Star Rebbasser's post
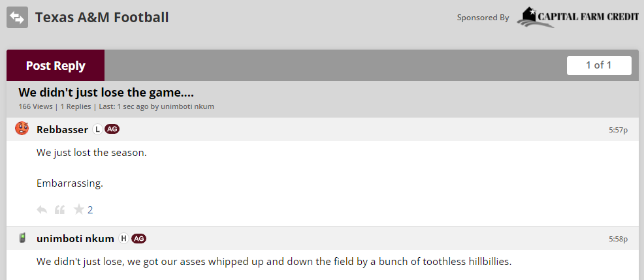 tap(79, 210)
